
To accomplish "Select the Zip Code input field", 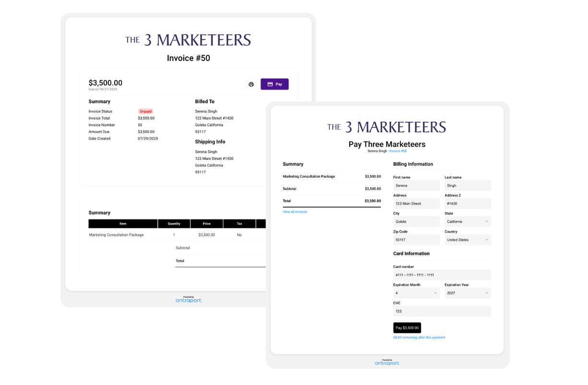I will tap(416, 240).
